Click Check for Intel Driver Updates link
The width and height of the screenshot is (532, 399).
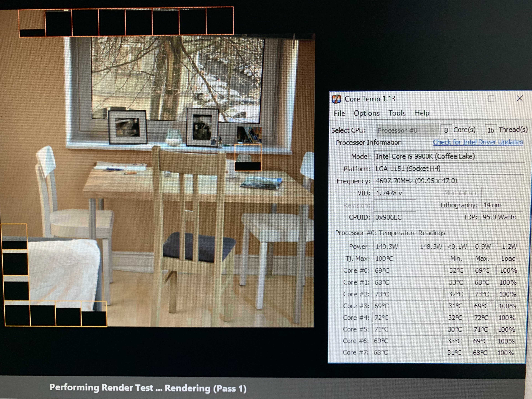478,142
